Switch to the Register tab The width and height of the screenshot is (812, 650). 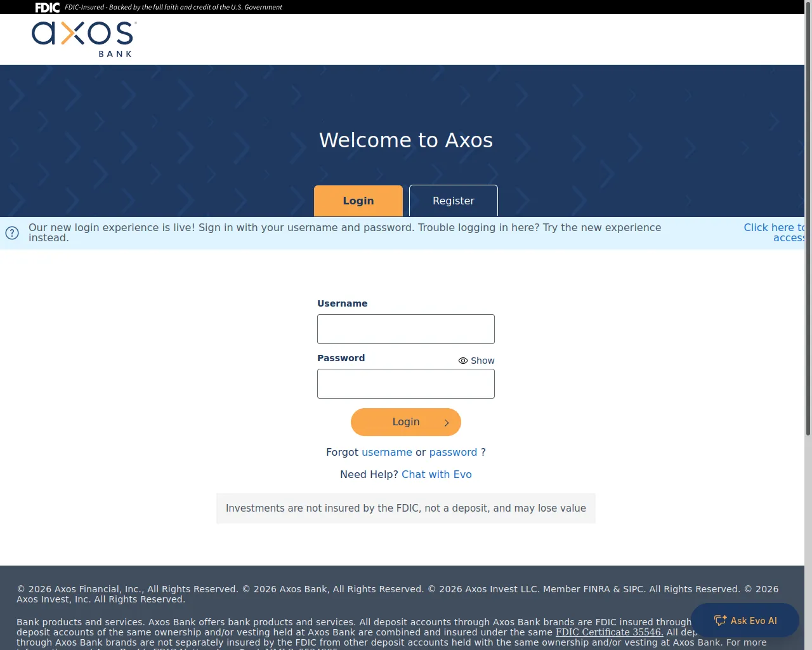454,201
